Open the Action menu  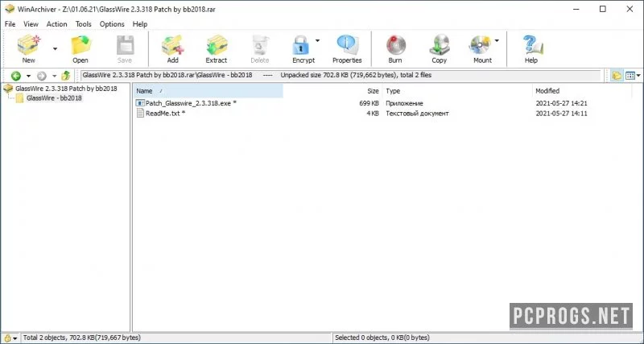point(56,24)
